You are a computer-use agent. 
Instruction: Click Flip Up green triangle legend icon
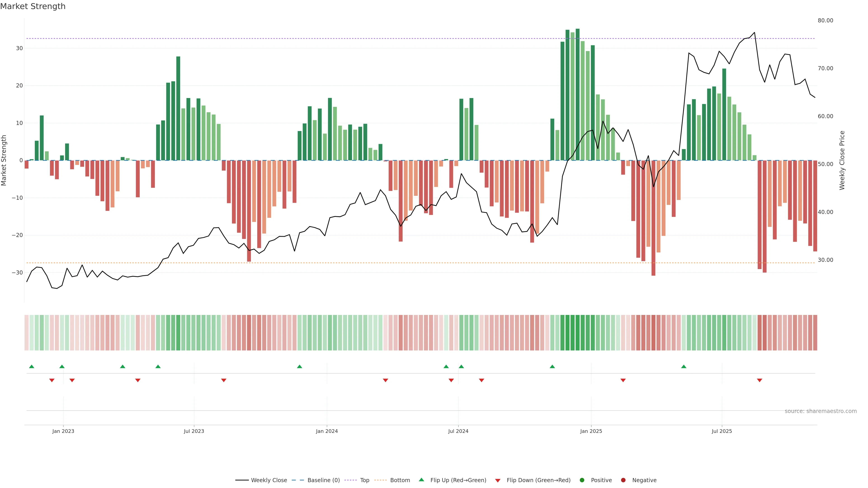[421, 480]
